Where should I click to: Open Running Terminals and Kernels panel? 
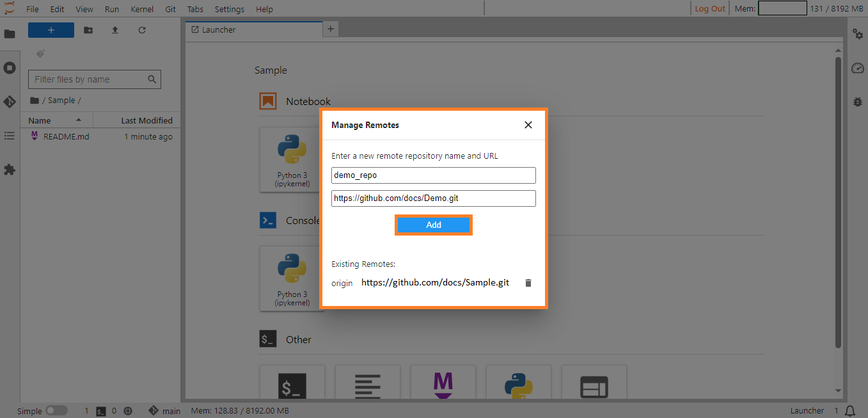(x=10, y=68)
